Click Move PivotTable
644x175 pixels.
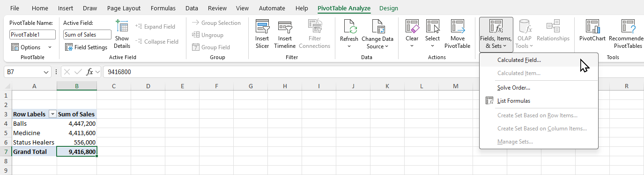(x=457, y=35)
